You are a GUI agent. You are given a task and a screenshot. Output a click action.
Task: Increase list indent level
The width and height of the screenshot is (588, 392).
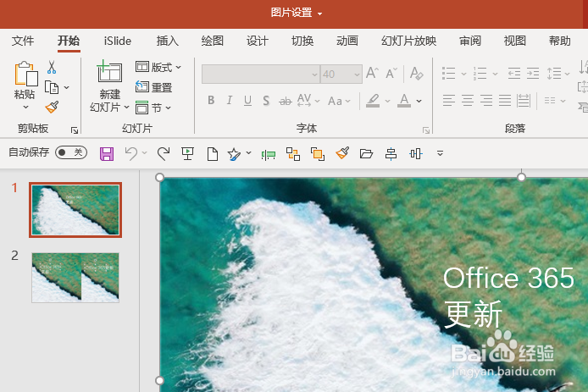click(532, 73)
